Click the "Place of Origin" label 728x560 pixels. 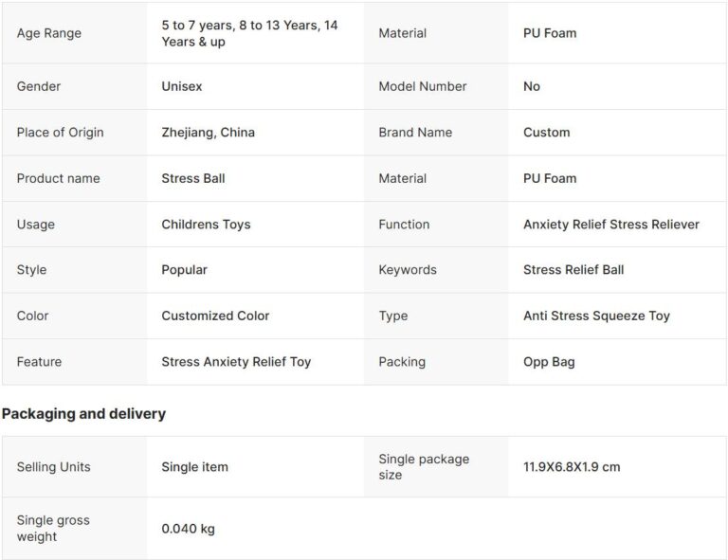(60, 133)
